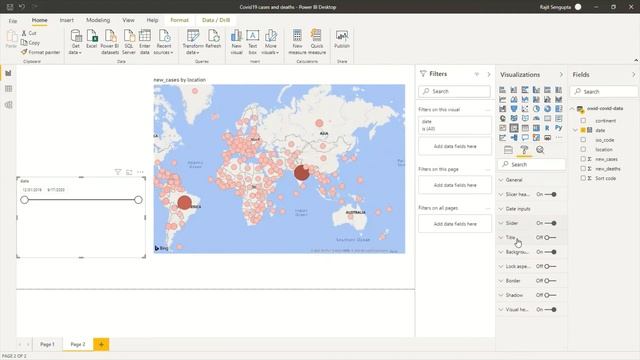This screenshot has width=640, height=360.
Task: Pick the Treemap visualization icon
Action: tap(559, 109)
